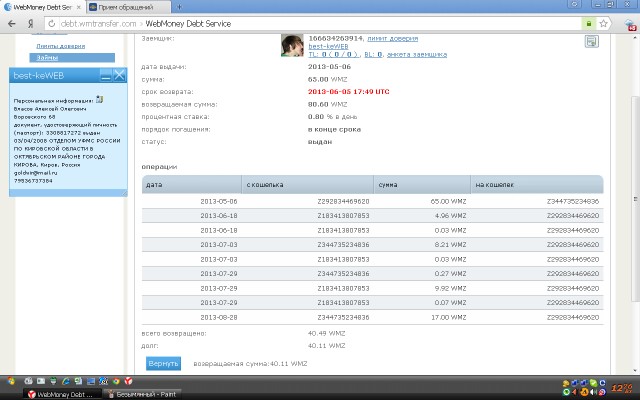Click the export document icon beside borrower info
Viewport: 640px width, 400px height.
[x=592, y=41]
